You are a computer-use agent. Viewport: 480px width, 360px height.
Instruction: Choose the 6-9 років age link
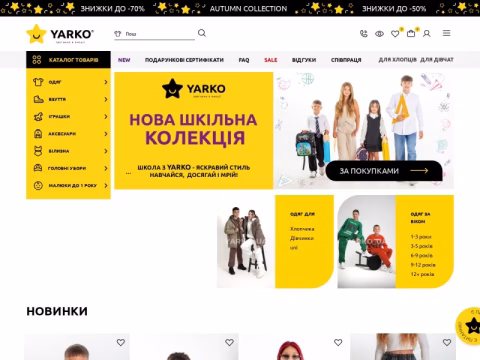click(x=422, y=255)
